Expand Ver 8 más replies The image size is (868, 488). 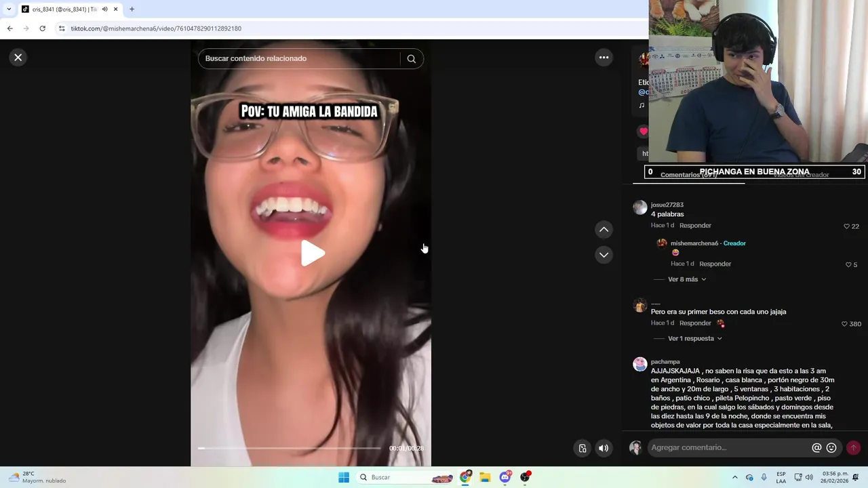coord(687,279)
